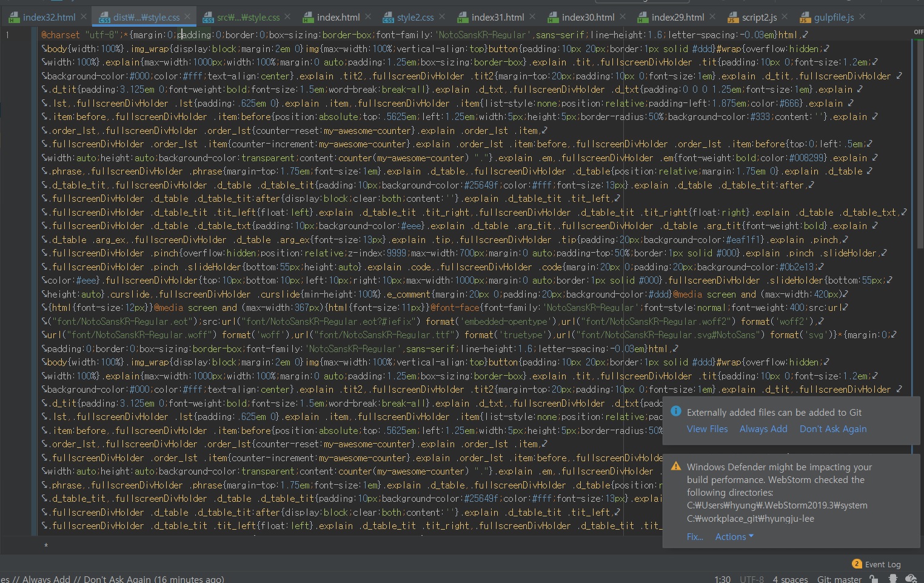Open the Event Log notification badge
This screenshot has width=924, height=583.
[857, 564]
